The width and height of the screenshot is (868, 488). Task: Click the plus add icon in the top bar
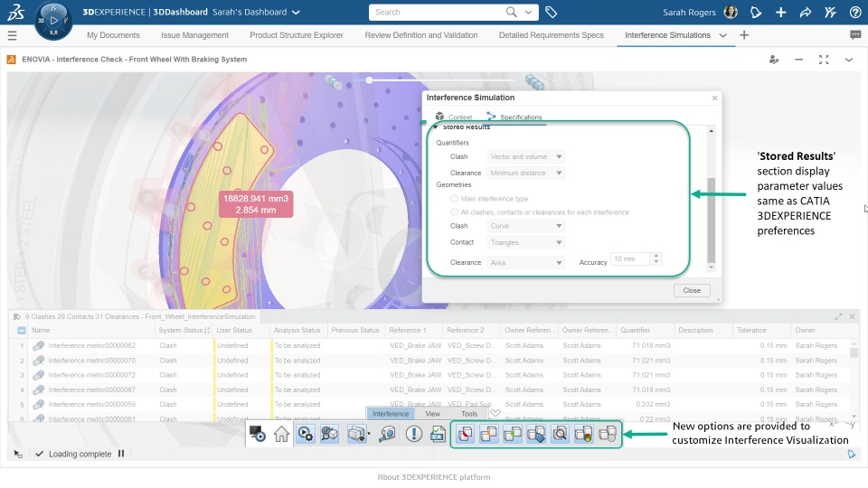780,12
